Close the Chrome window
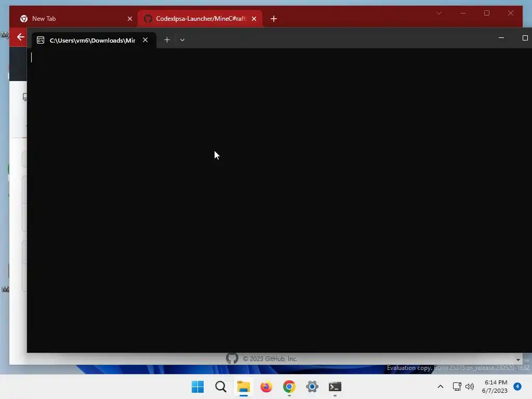 [x=510, y=13]
